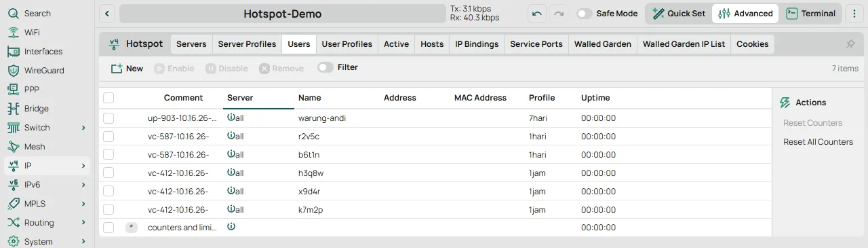The image size is (868, 248).
Task: Click the IPv6 icon in sidebar
Action: [x=14, y=184]
